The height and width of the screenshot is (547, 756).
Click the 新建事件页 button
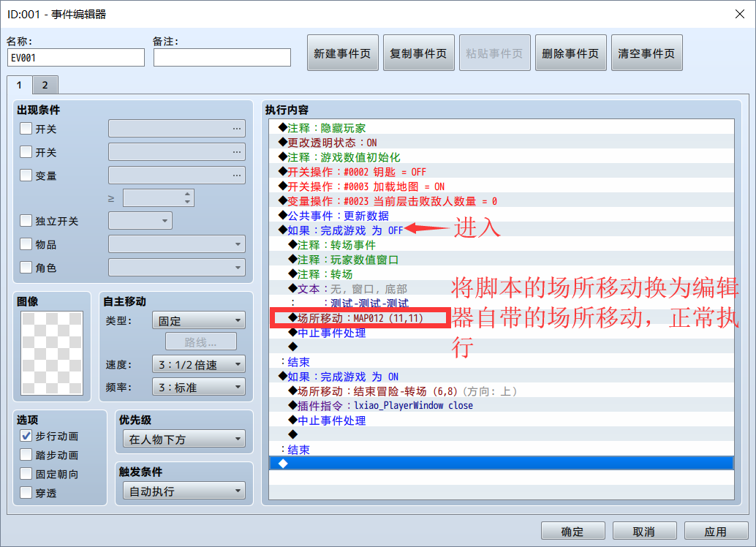click(343, 53)
